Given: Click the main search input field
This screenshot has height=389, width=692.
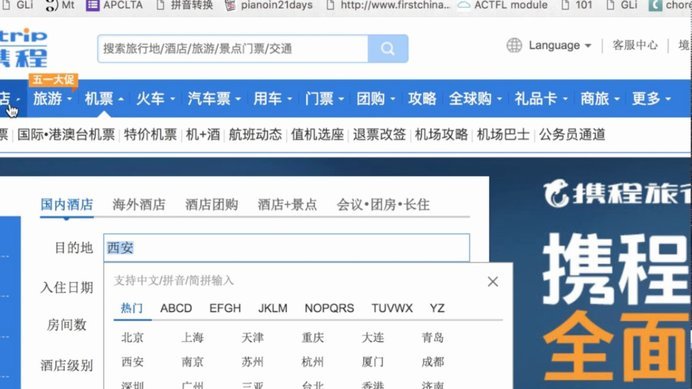Looking at the screenshot, I should (x=233, y=49).
